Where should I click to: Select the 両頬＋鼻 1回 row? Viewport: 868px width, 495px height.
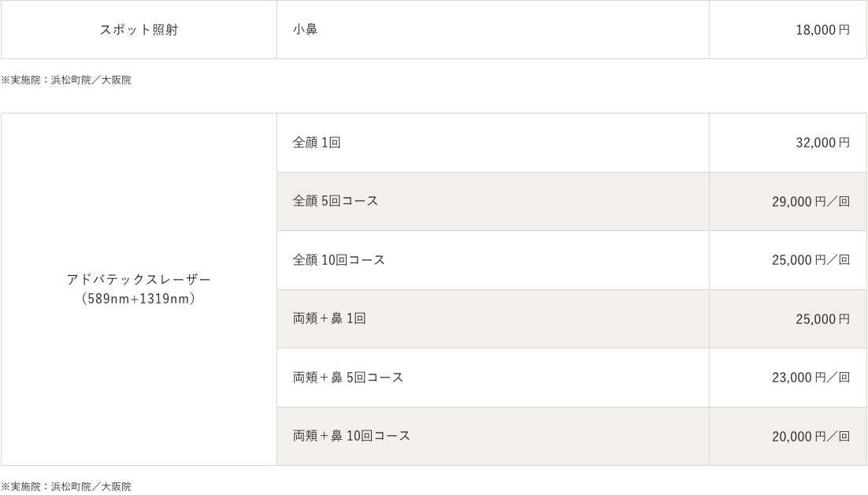tap(329, 318)
